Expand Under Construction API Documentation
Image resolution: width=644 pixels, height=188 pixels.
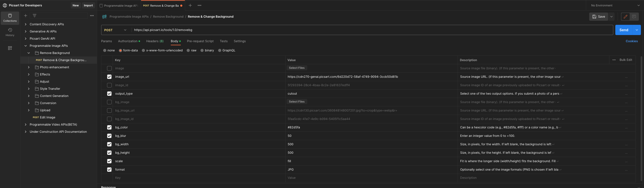tap(26, 132)
